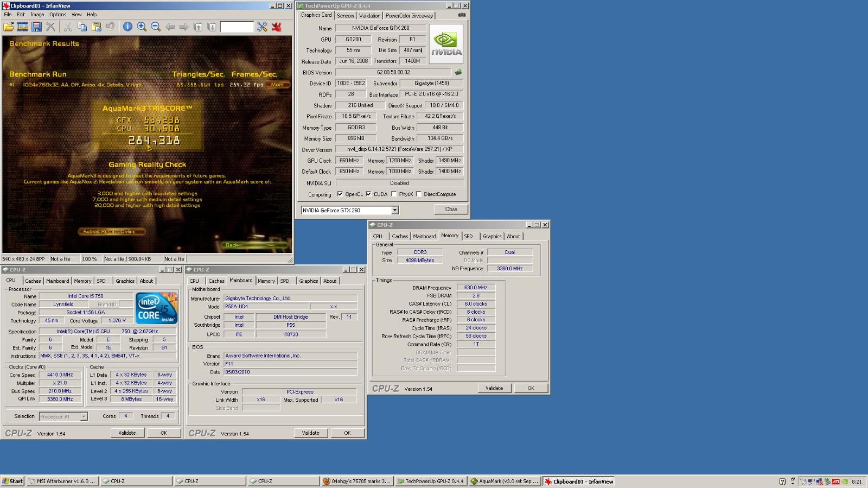The height and width of the screenshot is (488, 868).
Task: Click the BIOS save chip icon in GPU-Z
Action: [458, 72]
